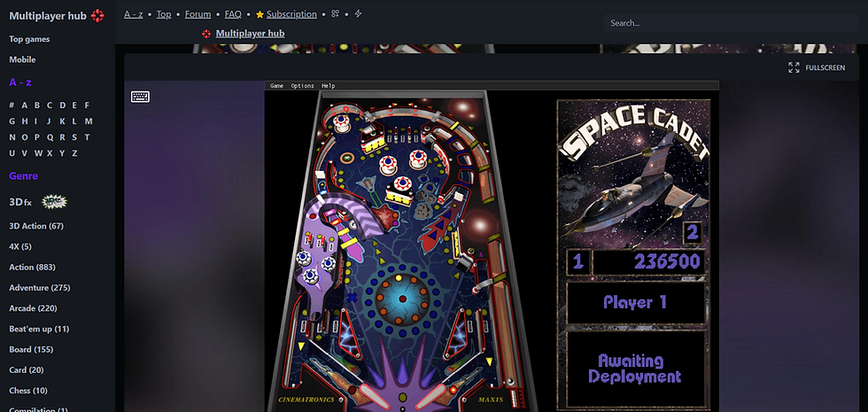The image size is (868, 412).
Task: Click the virtual keyboard icon over the game
Action: pos(140,97)
